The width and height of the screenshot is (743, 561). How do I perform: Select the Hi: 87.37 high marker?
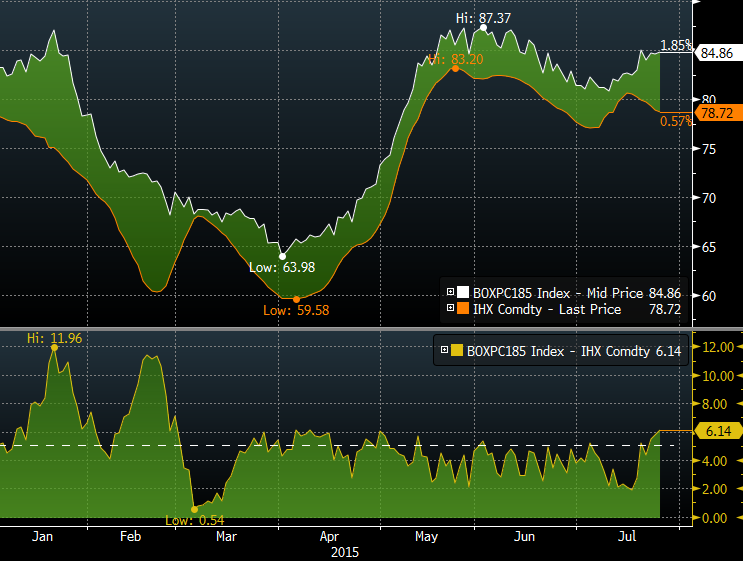pos(484,28)
